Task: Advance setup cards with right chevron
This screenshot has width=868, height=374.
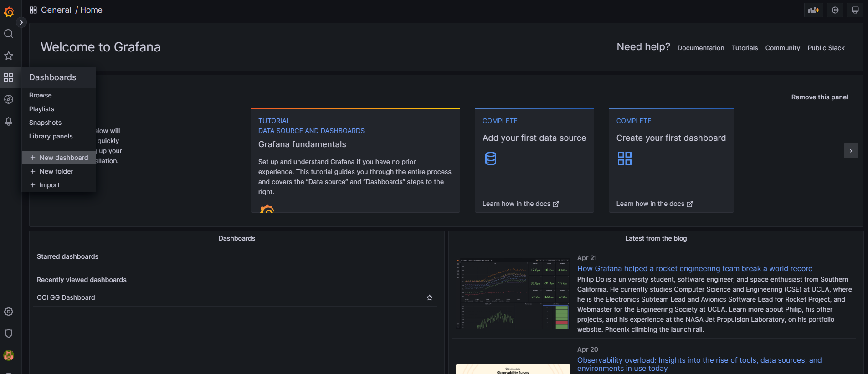Action: point(851,151)
